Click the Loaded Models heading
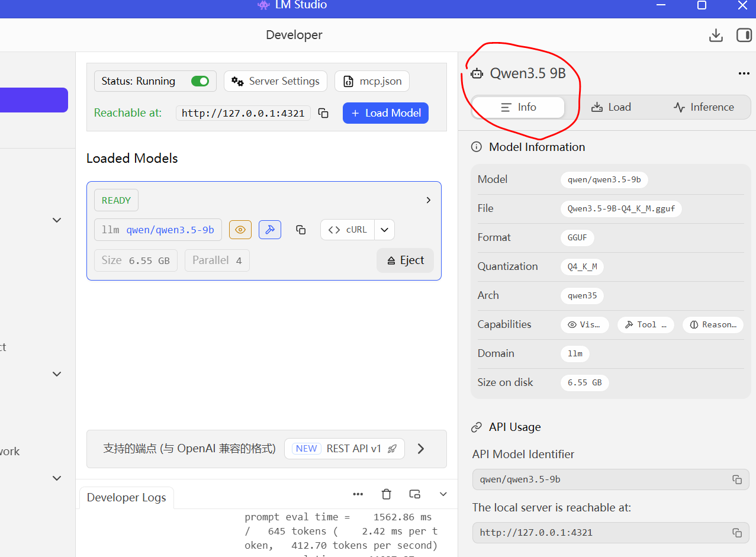This screenshot has width=756, height=557. [132, 159]
